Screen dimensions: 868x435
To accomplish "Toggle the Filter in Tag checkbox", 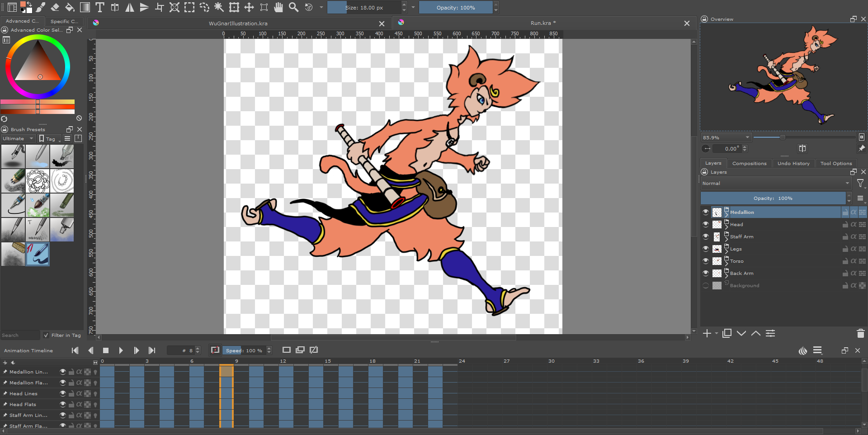I will pyautogui.click(x=46, y=335).
